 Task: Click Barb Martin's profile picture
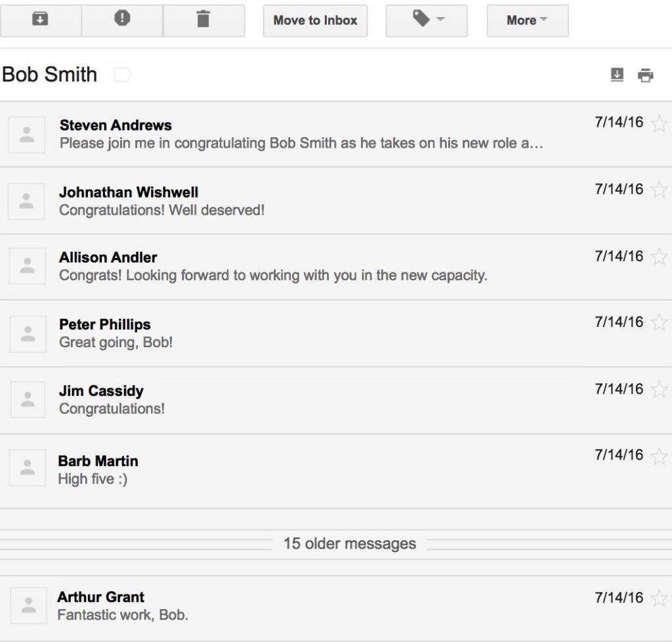[28, 467]
